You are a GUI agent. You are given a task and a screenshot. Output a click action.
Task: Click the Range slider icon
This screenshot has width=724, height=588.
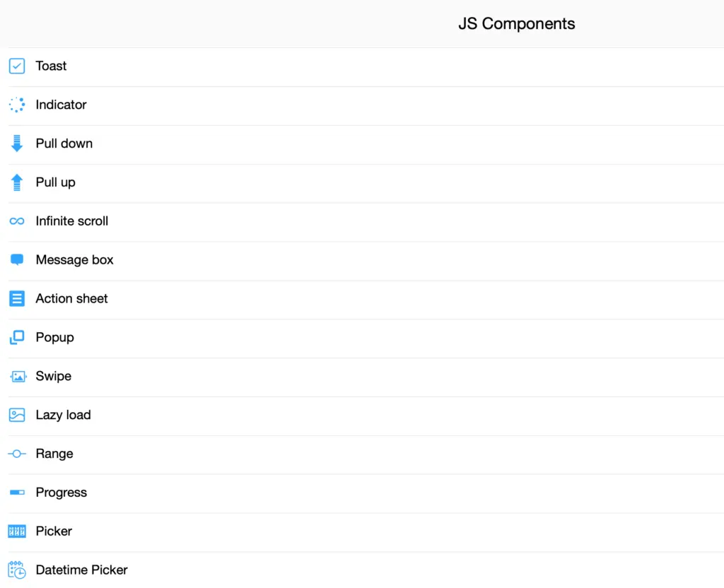[17, 453]
